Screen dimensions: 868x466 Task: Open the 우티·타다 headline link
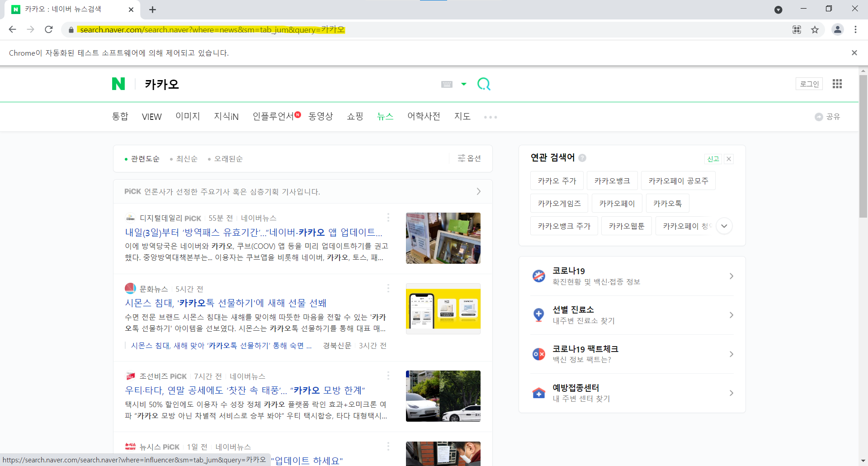245,390
